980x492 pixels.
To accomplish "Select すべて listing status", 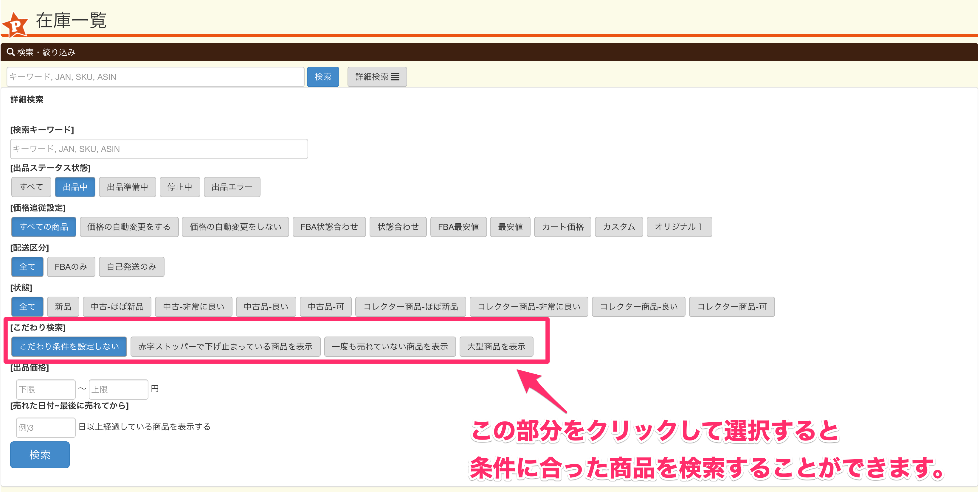I will pos(31,187).
